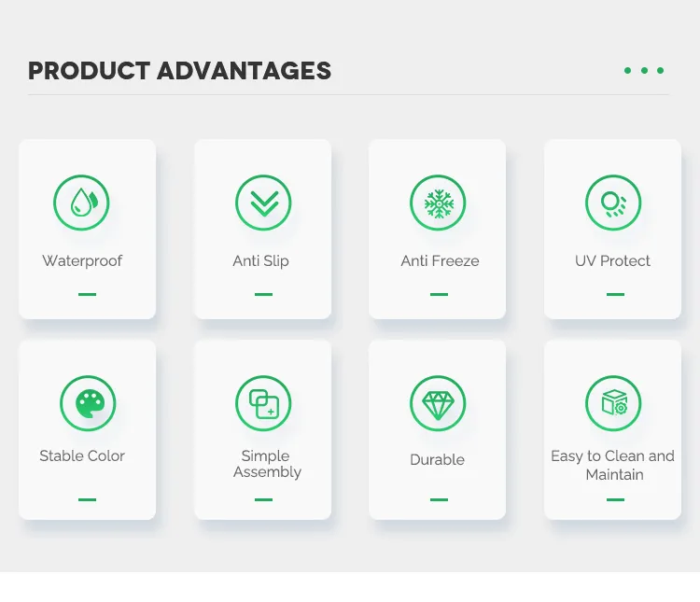Select the Simple Assembly overlapping squares icon
The height and width of the screenshot is (602, 700).
[263, 404]
